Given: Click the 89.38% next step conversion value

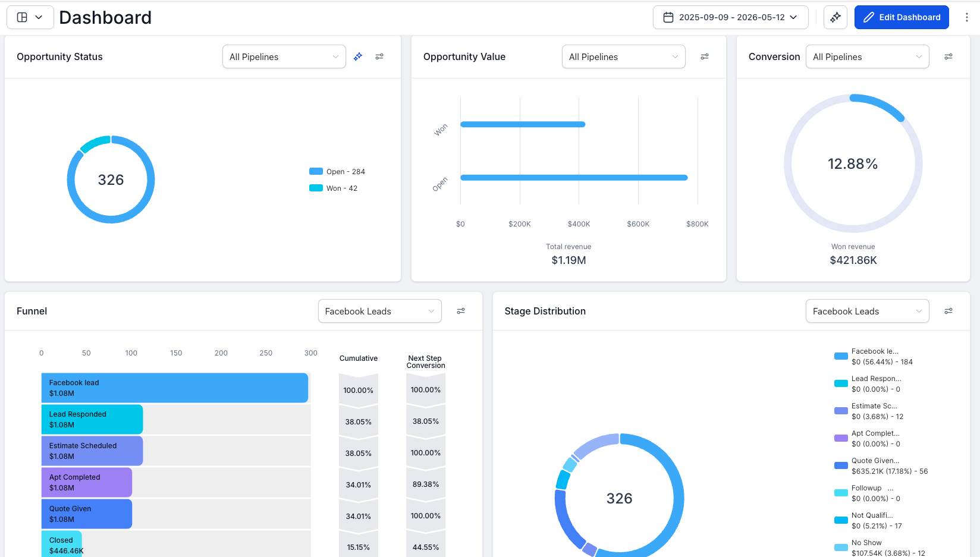Looking at the screenshot, I should click(426, 484).
